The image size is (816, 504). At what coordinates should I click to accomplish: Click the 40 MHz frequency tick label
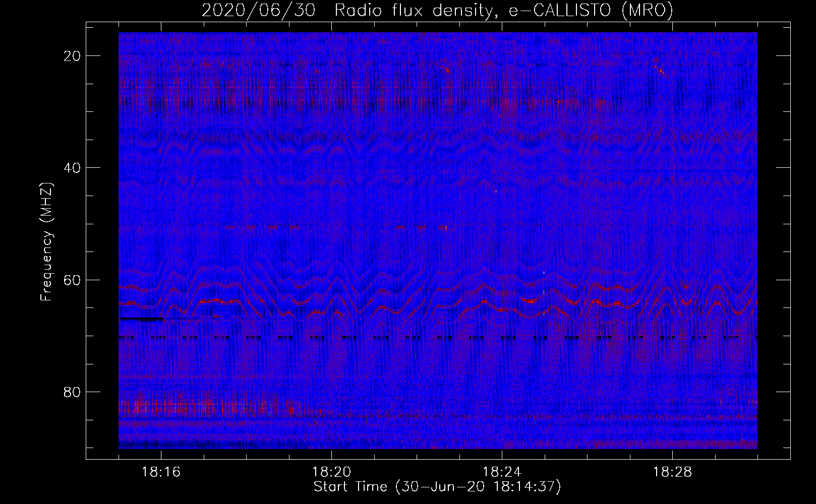[72, 168]
